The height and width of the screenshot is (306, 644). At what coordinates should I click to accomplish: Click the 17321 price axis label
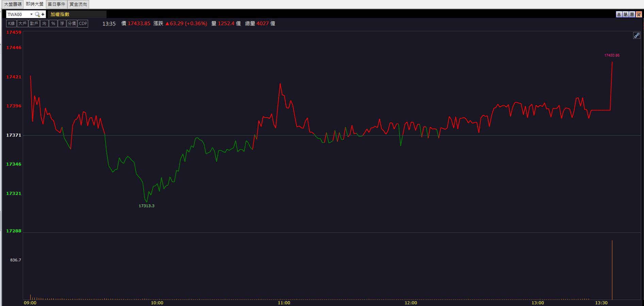[x=14, y=194]
